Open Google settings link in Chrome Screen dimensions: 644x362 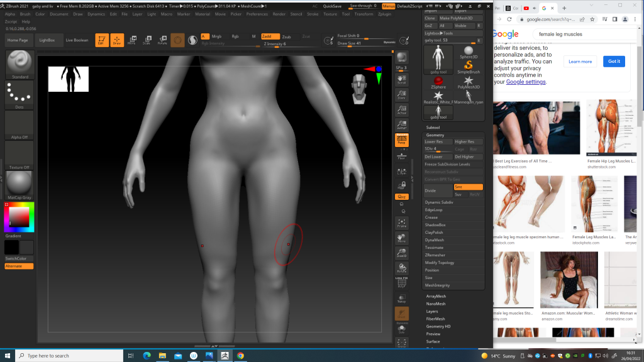click(x=526, y=82)
